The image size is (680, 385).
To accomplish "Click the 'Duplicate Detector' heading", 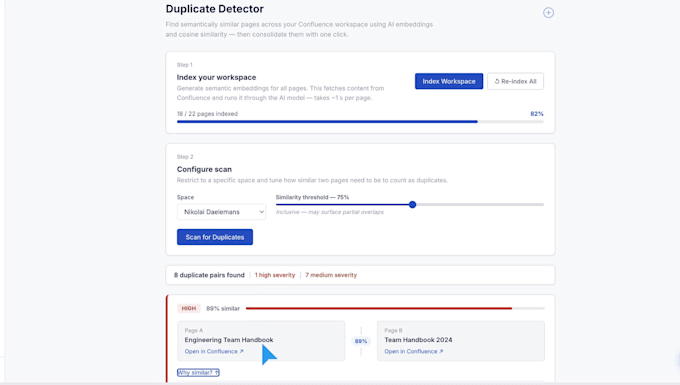I will [x=215, y=9].
